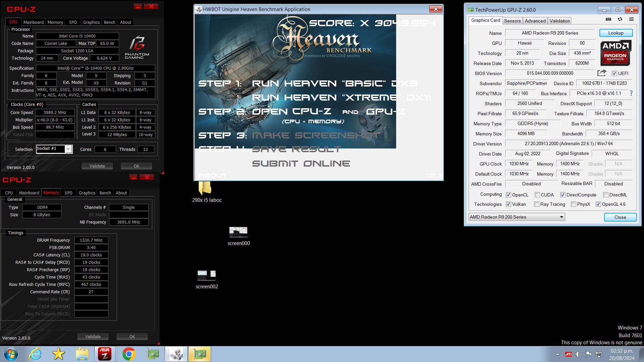644x362 pixels.
Task: Click Validate in bottom CPU-Z window
Action: coord(93,337)
